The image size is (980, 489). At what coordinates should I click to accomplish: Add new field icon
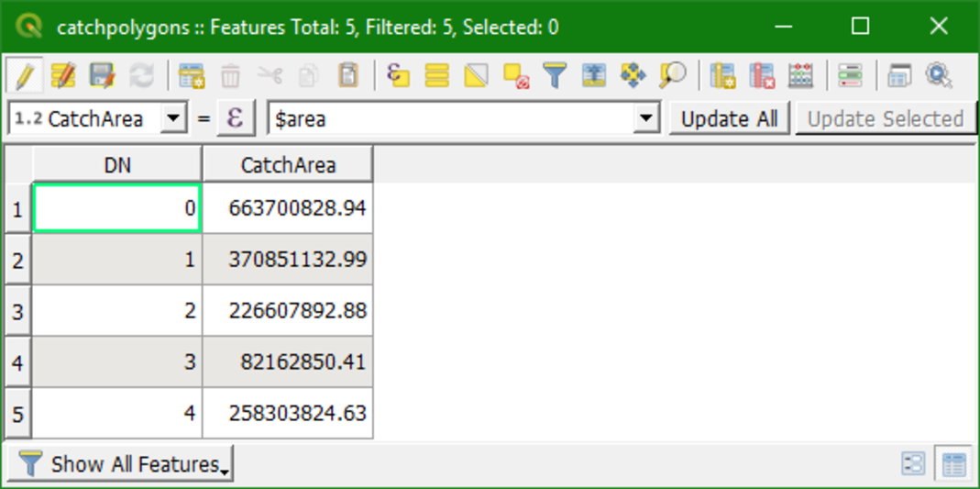pyautogui.click(x=722, y=76)
